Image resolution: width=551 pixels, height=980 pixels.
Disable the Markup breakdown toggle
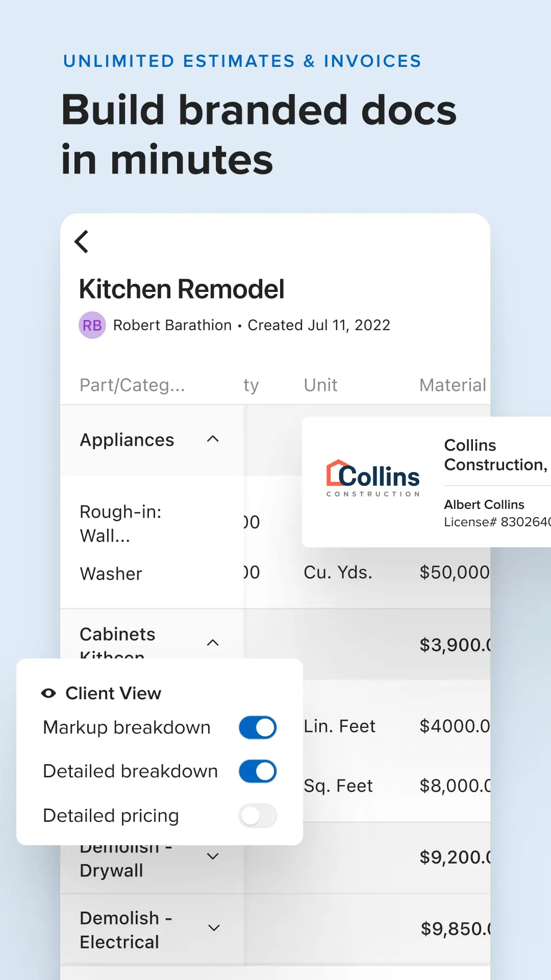point(257,727)
